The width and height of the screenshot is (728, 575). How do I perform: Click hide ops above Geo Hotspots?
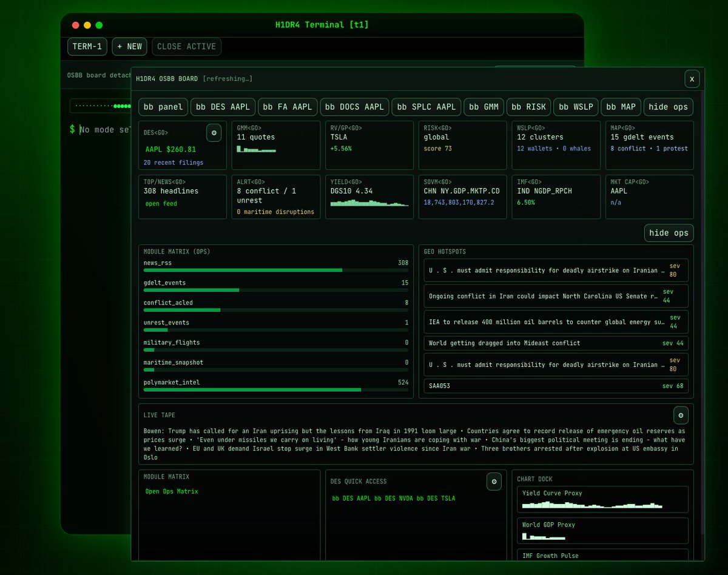(x=668, y=233)
